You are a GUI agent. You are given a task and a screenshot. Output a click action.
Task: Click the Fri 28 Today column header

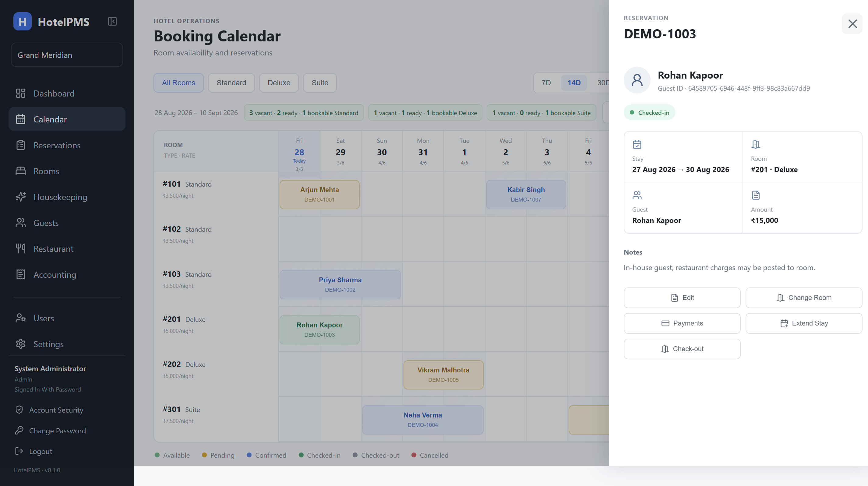click(299, 154)
